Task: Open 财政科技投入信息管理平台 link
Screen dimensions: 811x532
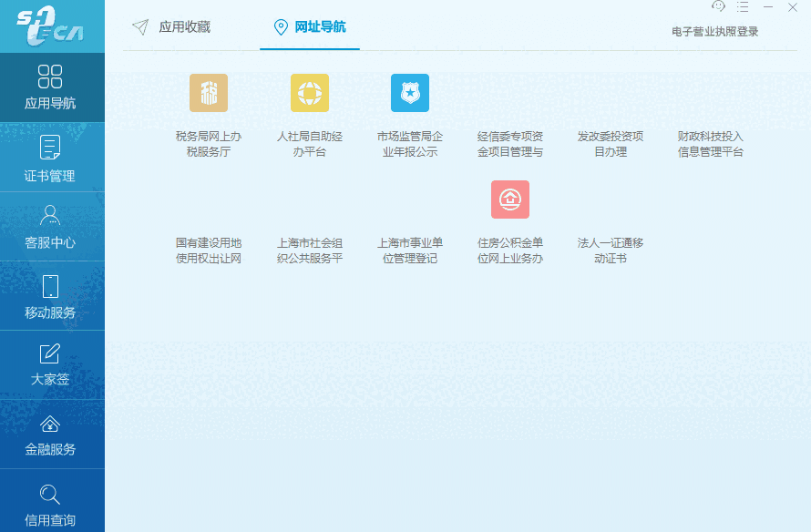Action: [x=711, y=144]
